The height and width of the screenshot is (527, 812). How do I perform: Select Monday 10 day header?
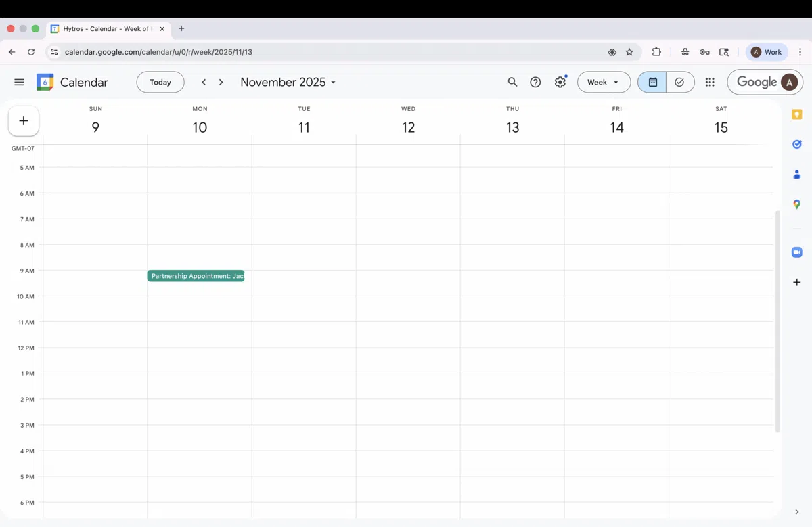[x=200, y=127]
